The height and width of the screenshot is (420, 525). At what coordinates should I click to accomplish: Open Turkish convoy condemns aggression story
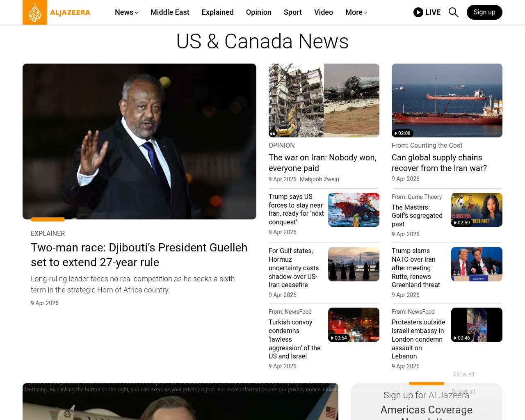[294, 339]
